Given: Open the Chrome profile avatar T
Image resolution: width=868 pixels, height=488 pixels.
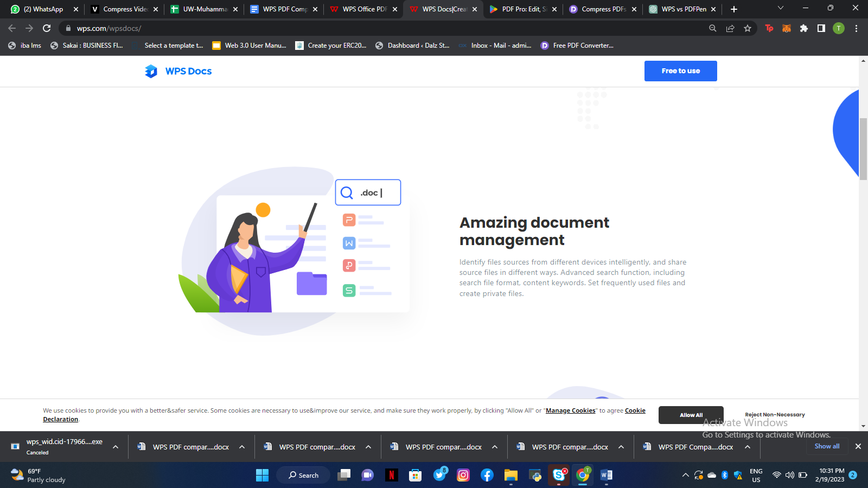Looking at the screenshot, I should pos(839,28).
